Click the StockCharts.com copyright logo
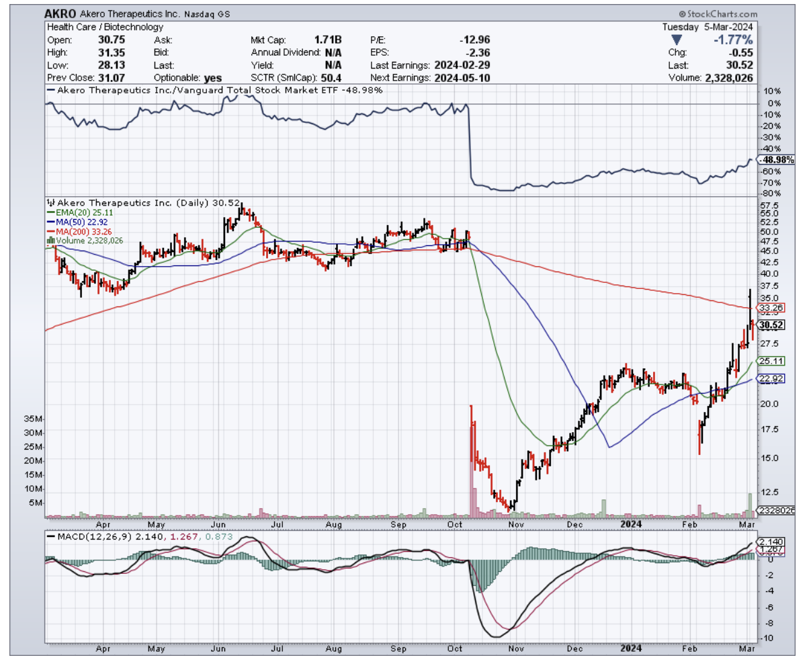809x672 pixels. (718, 13)
